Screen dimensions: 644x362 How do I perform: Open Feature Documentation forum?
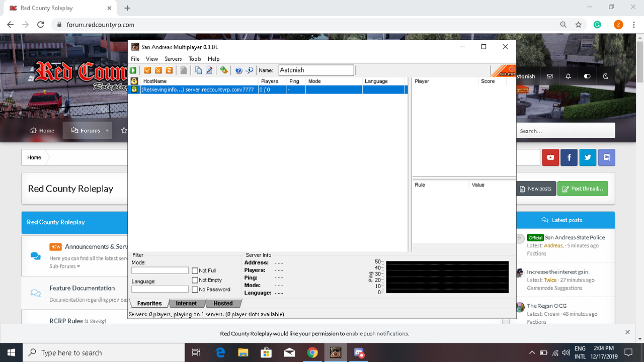coord(82,288)
